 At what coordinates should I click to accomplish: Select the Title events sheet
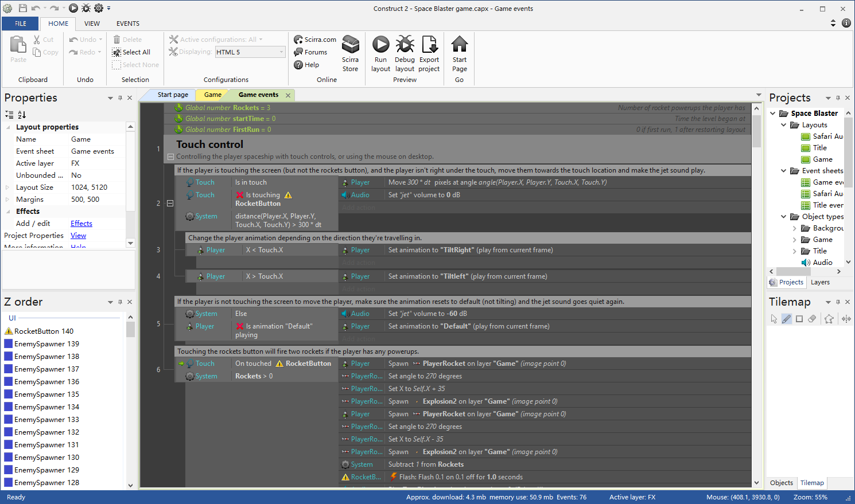point(822,205)
